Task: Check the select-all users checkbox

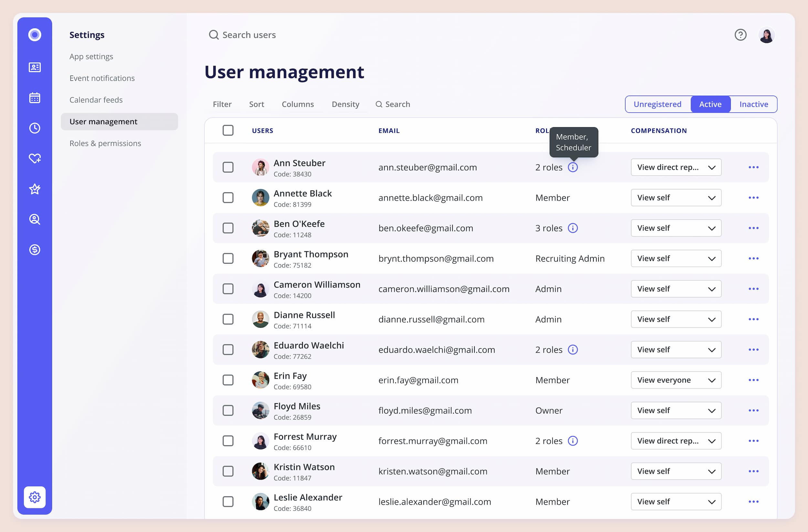Action: click(x=228, y=130)
